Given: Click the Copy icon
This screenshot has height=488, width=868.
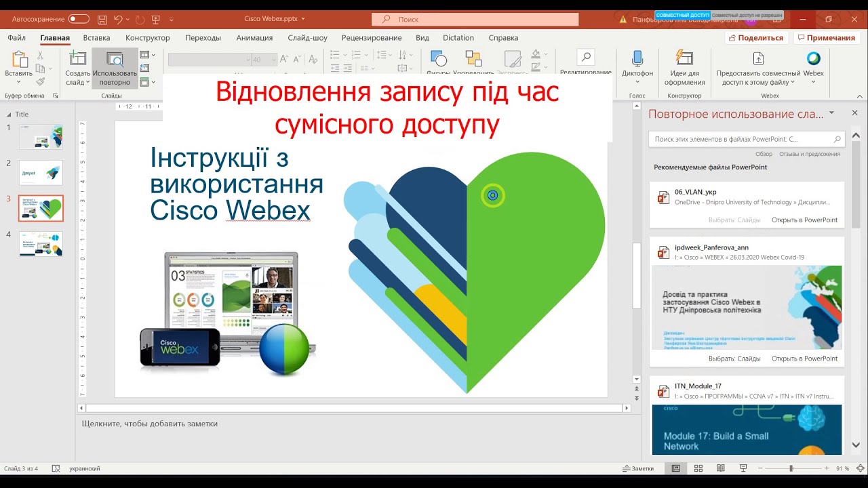Looking at the screenshot, I should click(x=41, y=68).
